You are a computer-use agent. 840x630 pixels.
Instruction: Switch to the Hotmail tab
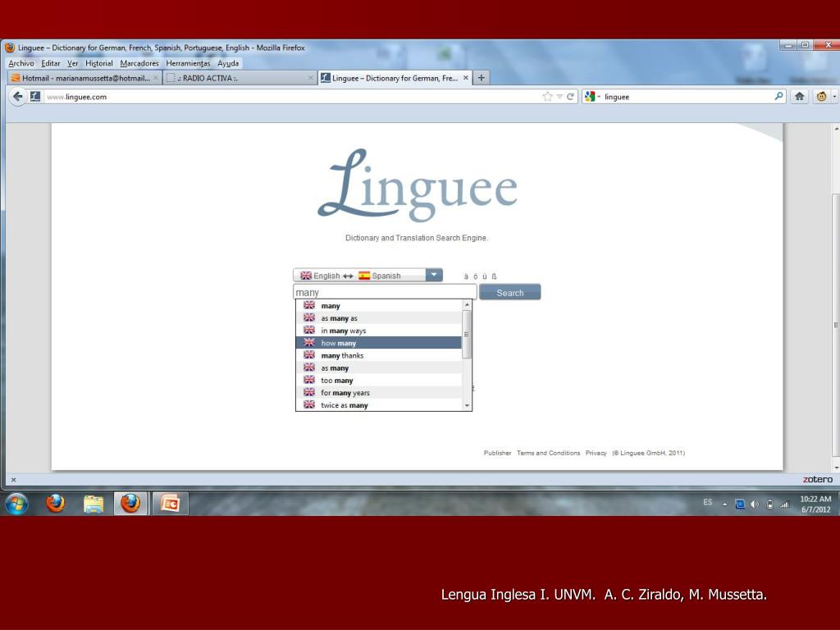tap(84, 78)
